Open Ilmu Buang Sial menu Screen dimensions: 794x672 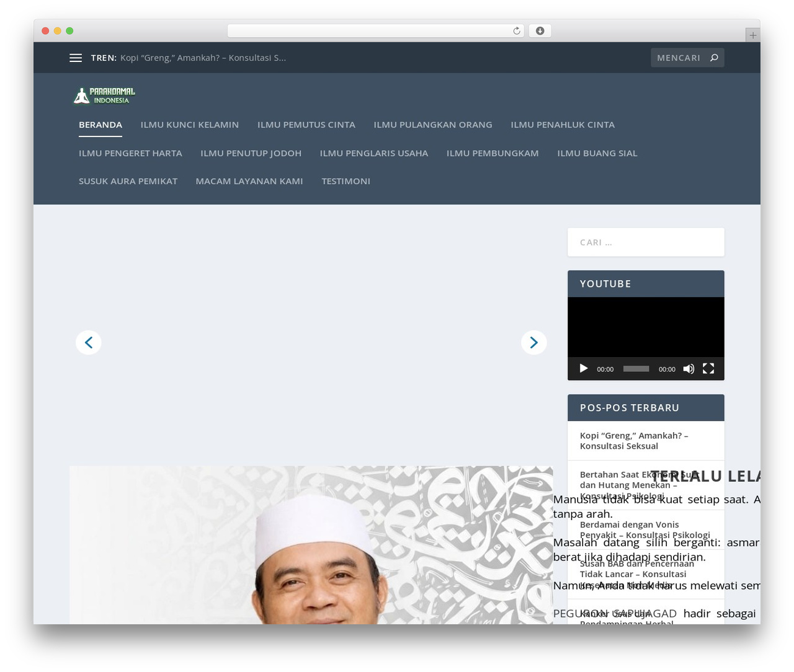[x=597, y=153]
